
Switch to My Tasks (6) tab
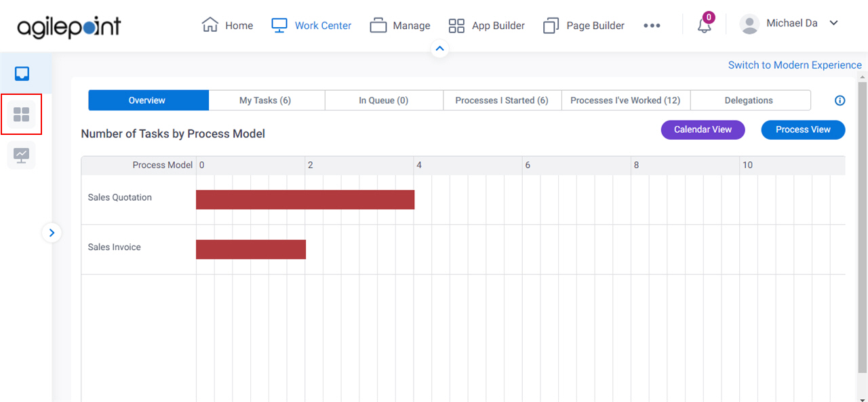[x=265, y=100]
